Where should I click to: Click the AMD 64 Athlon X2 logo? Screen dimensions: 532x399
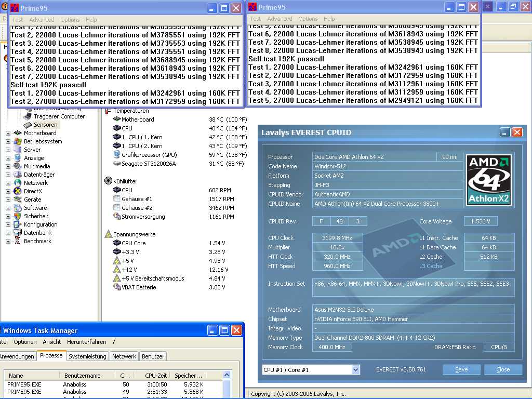pos(489,180)
